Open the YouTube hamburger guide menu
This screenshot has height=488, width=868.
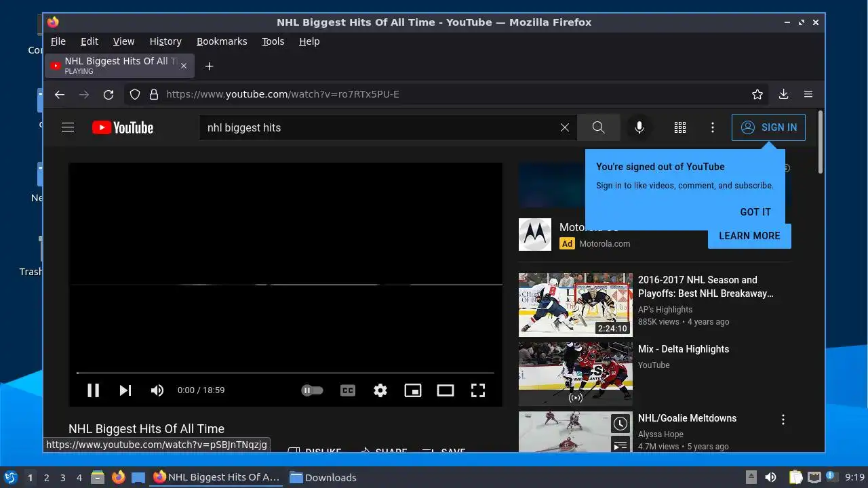pos(67,127)
